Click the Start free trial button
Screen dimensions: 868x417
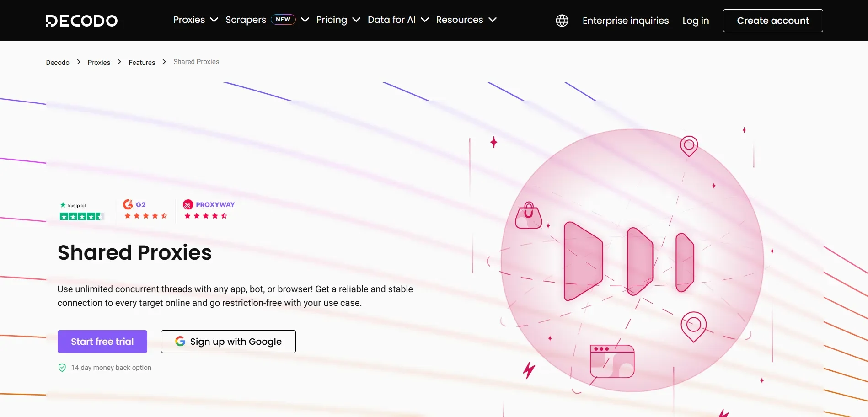tap(102, 342)
